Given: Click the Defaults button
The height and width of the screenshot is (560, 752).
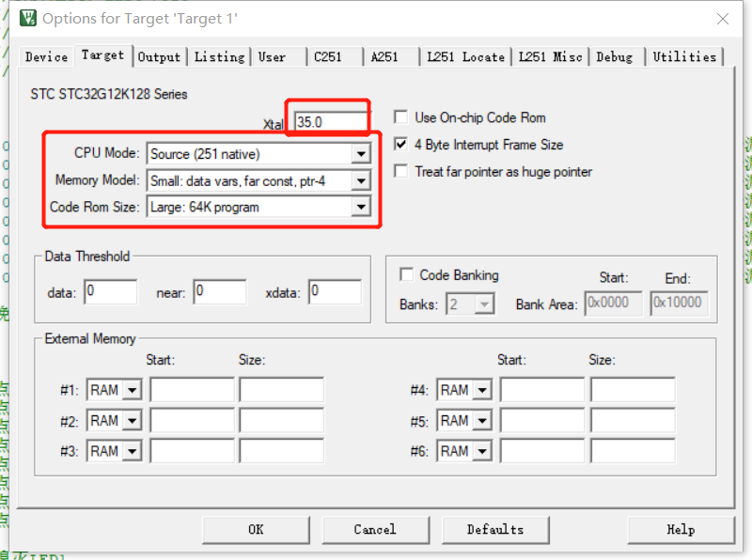Looking at the screenshot, I should click(x=494, y=529).
